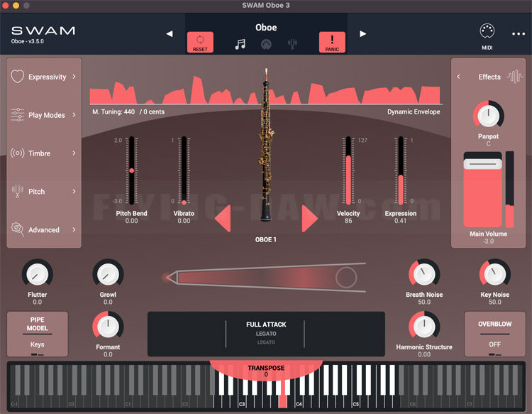Click the SWAM logo

tap(43, 31)
